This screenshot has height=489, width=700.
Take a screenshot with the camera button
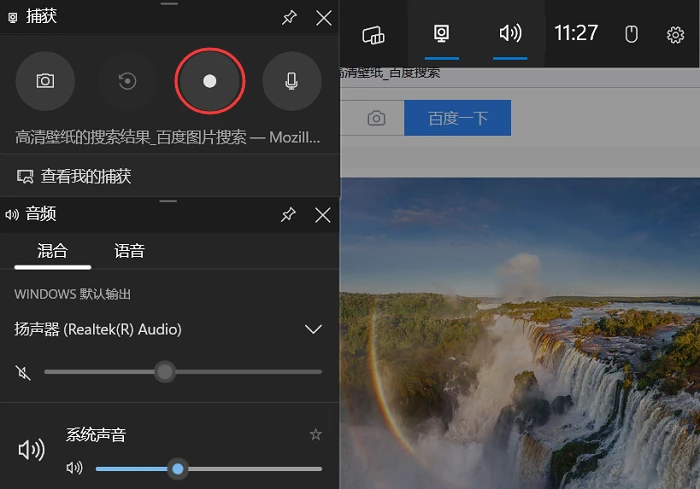coord(45,81)
